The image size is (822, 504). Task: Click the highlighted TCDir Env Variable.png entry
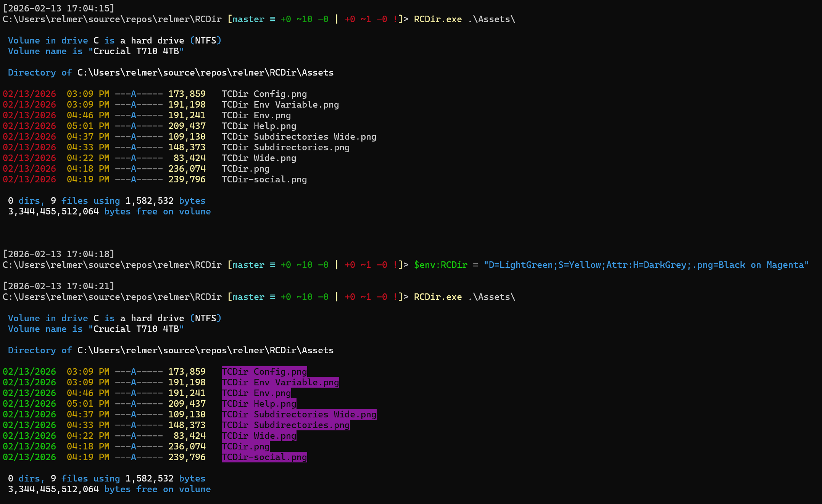coord(280,382)
